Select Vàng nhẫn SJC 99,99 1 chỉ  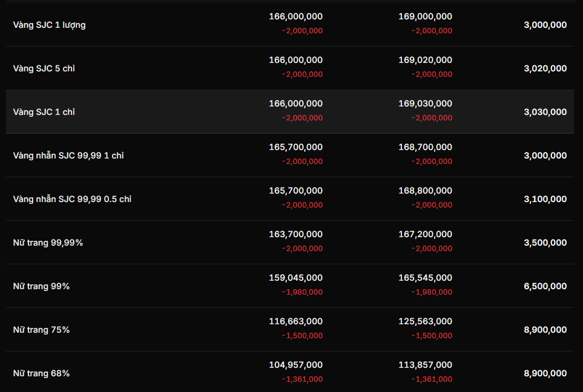[x=68, y=155]
